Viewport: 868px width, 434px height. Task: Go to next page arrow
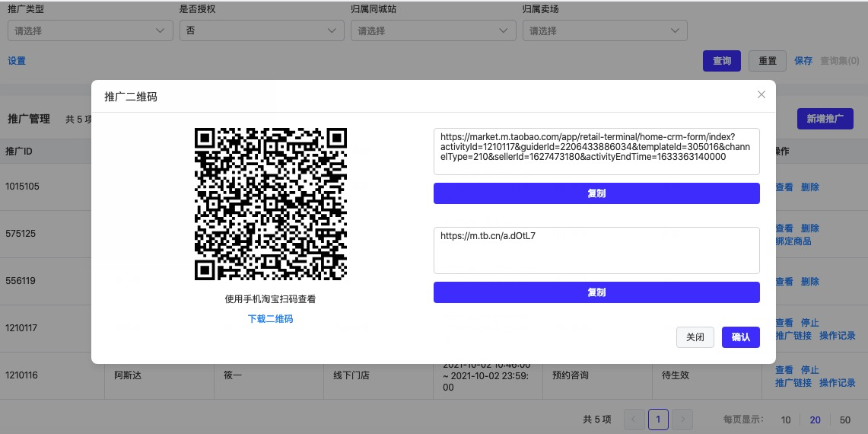pyautogui.click(x=682, y=420)
